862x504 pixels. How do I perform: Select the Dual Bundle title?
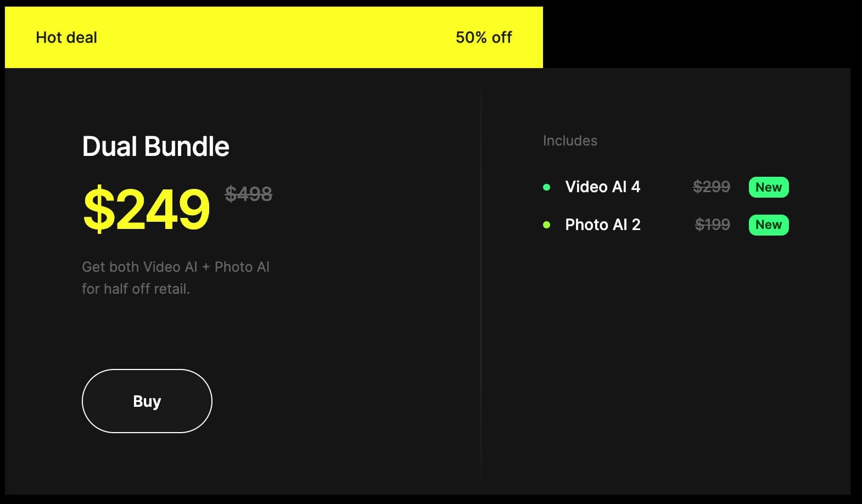pyautogui.click(x=156, y=147)
